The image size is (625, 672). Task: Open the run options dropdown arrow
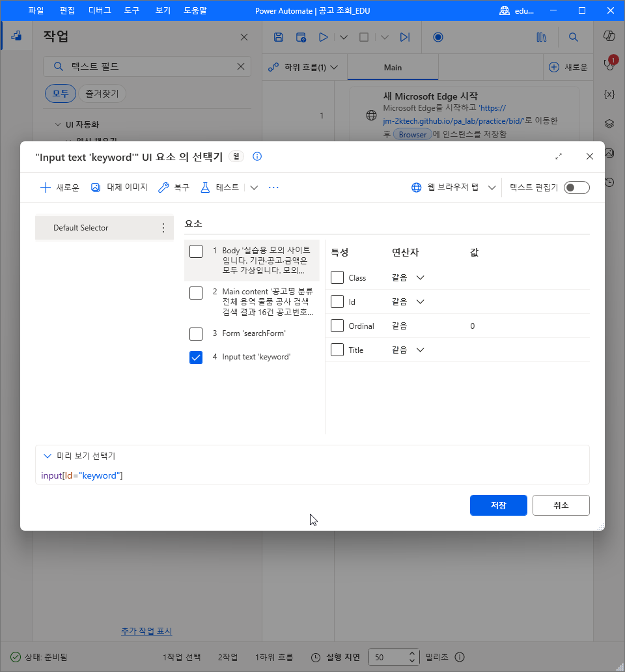(x=343, y=37)
